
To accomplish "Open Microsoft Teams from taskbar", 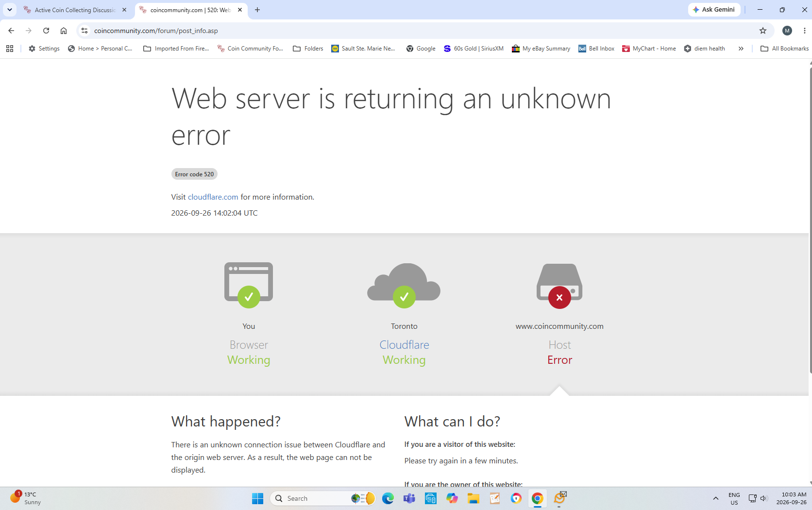I will [409, 498].
